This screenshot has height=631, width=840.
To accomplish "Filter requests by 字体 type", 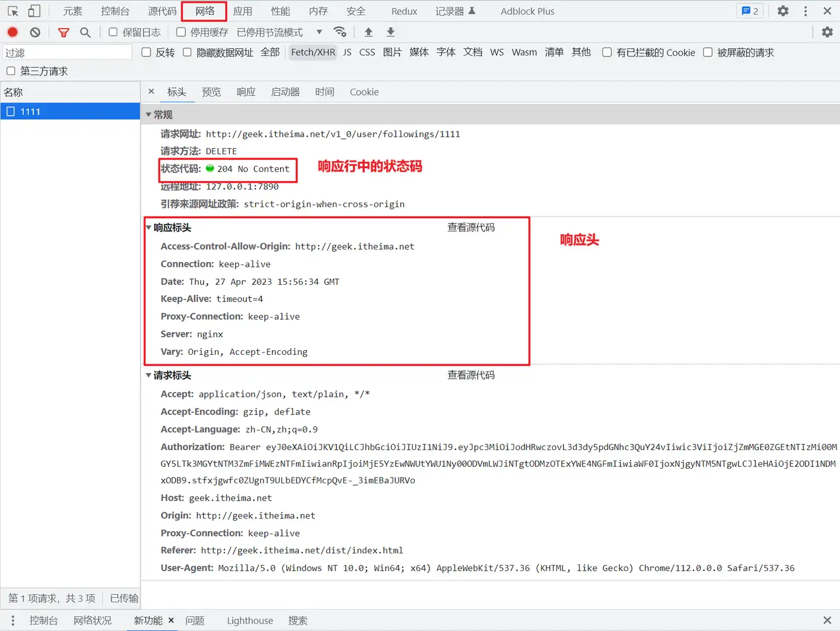I will [x=446, y=53].
